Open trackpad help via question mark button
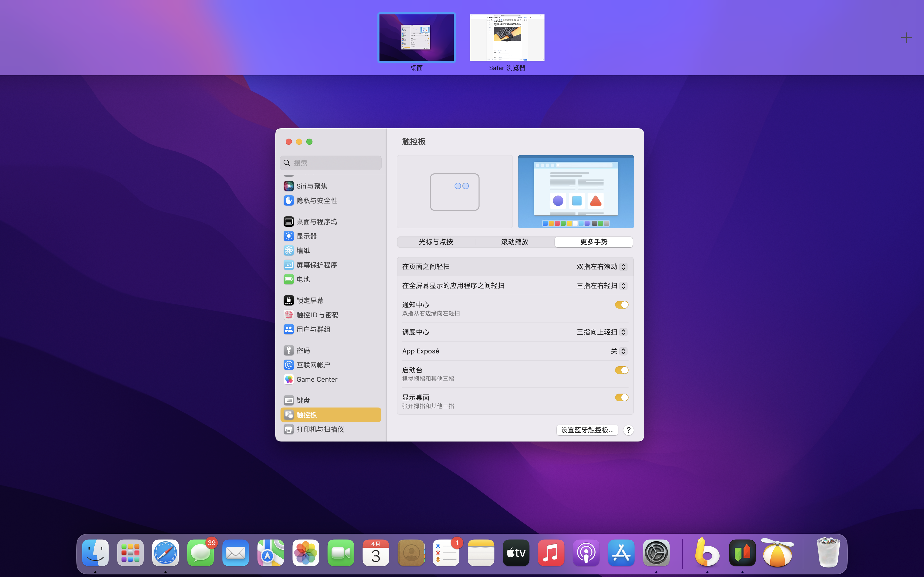924x577 pixels. point(629,430)
